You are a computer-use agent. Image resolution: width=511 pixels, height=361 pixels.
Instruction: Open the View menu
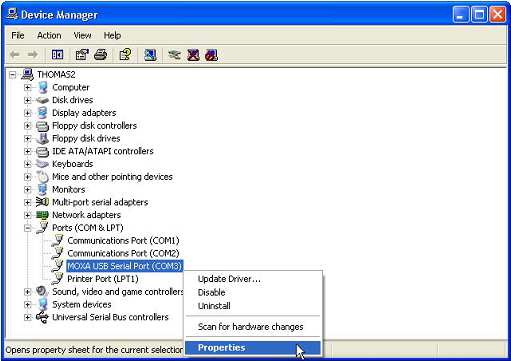click(x=82, y=35)
